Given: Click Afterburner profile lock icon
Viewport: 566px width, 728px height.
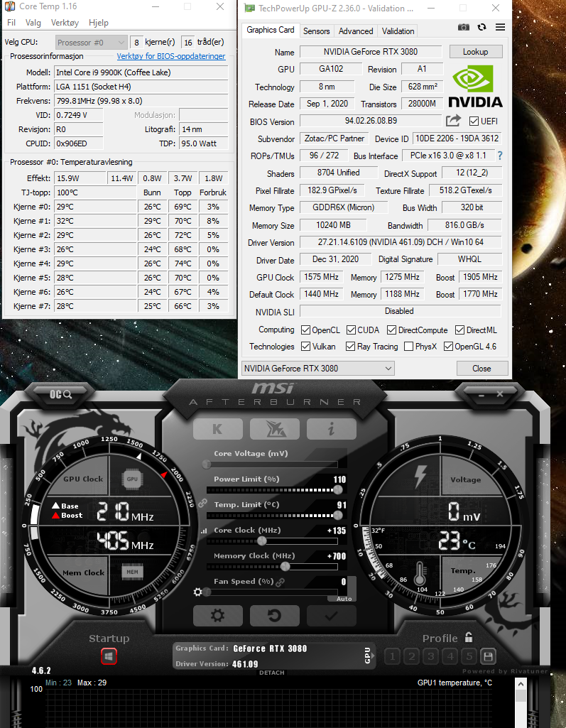Looking at the screenshot, I should click(469, 637).
